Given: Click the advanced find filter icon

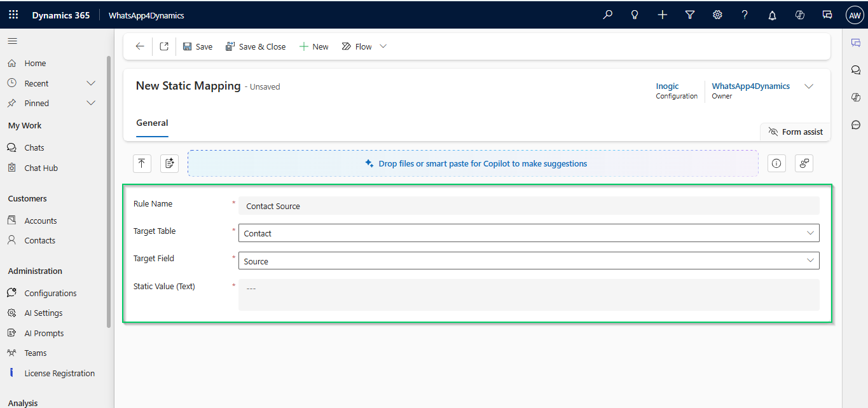Looking at the screenshot, I should tap(690, 15).
